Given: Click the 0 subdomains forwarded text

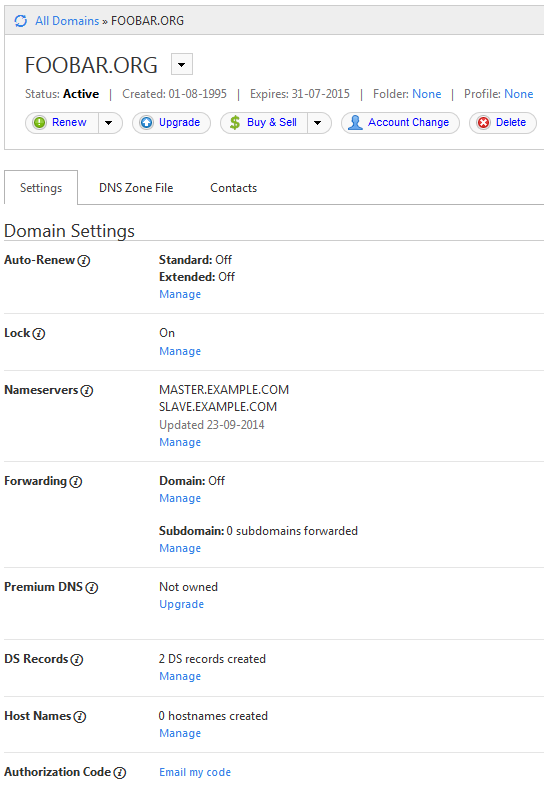Looking at the screenshot, I should click(x=292, y=531).
